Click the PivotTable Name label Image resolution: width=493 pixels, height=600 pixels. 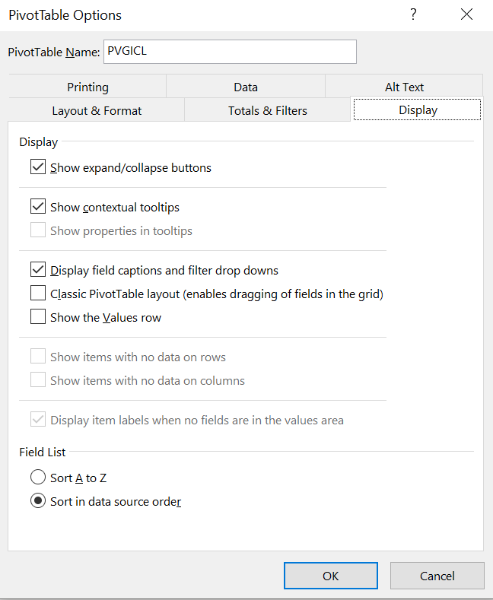(54, 52)
